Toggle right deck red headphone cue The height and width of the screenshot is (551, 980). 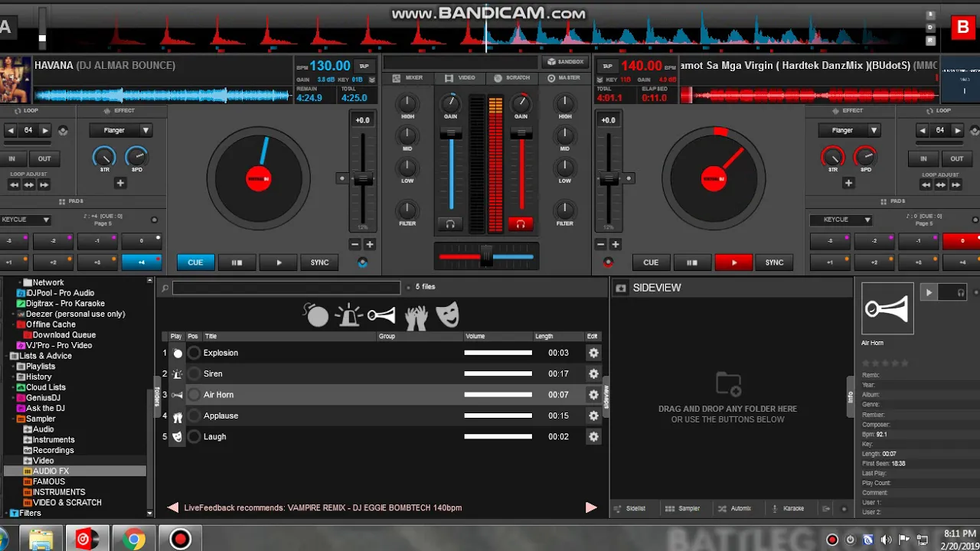(521, 223)
